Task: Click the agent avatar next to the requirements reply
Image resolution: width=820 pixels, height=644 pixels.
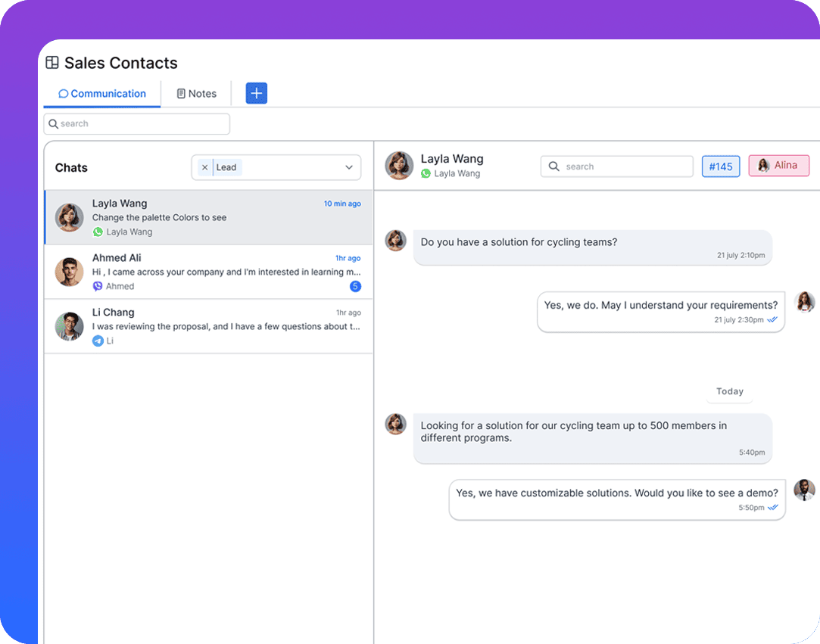Action: [x=804, y=302]
